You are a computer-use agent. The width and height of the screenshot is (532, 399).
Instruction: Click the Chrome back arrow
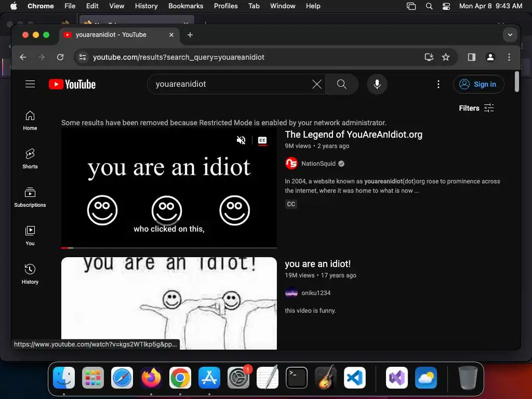[x=23, y=57]
